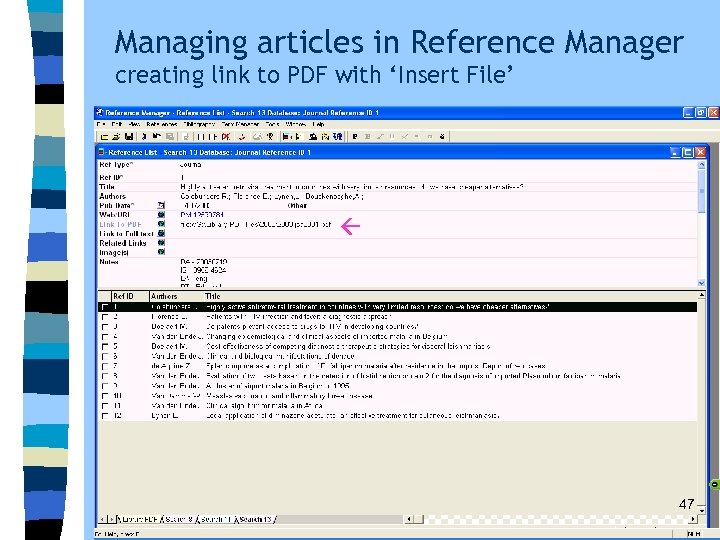Click the blue PM: link in Web/URL
The image size is (720, 540).
tap(202, 214)
